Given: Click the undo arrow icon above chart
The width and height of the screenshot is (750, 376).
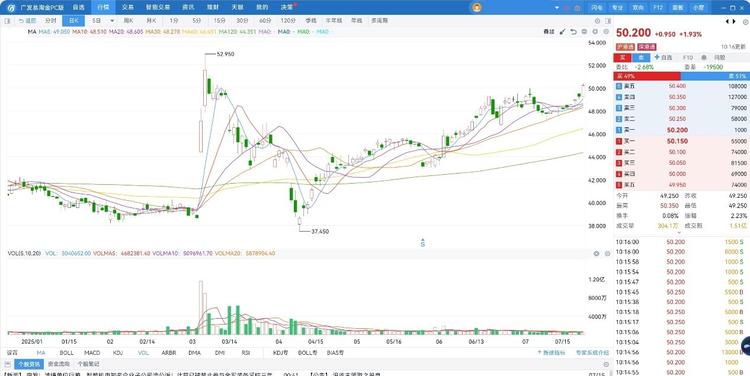Looking at the screenshot, I should click(573, 32).
